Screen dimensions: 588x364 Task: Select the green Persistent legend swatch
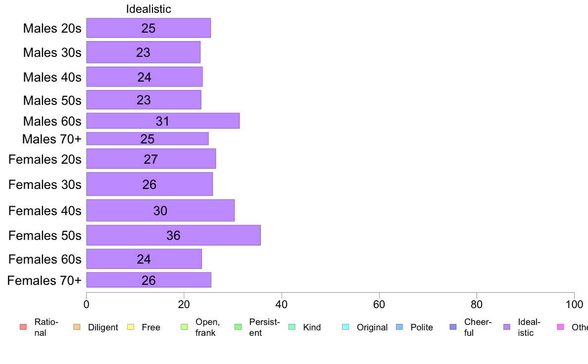click(238, 327)
